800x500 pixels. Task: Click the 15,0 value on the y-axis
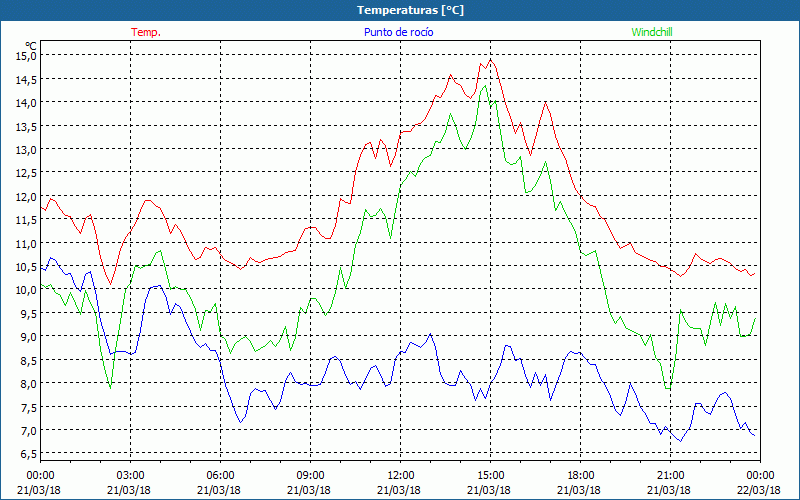26,55
